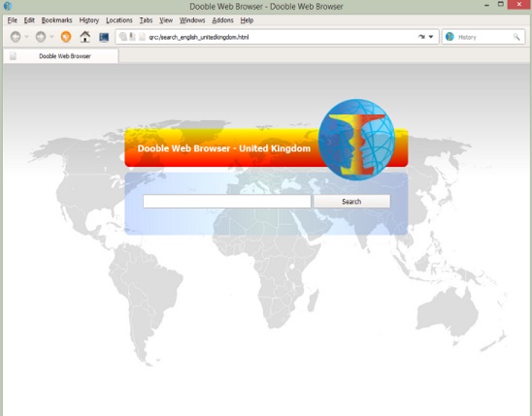Expand the Forward button history dropdown

[51, 37]
